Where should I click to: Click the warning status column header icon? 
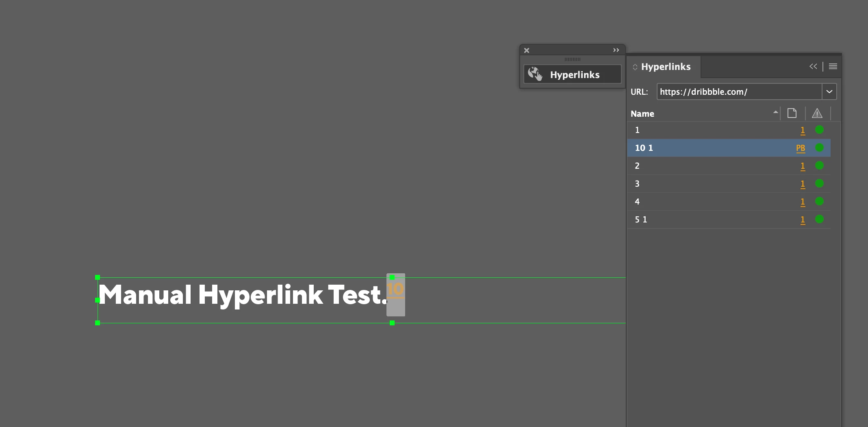coord(817,113)
